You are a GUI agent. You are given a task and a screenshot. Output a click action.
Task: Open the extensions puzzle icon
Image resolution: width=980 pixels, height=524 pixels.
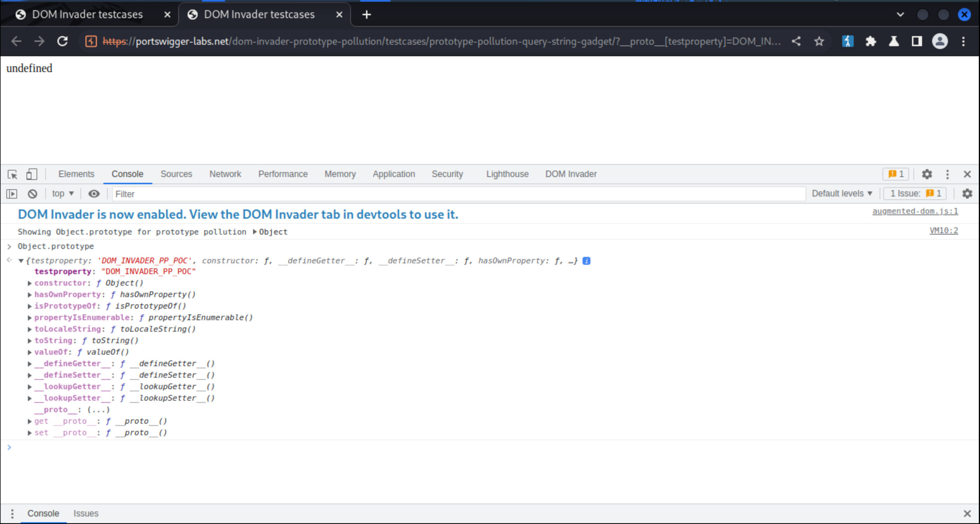pyautogui.click(x=871, y=41)
